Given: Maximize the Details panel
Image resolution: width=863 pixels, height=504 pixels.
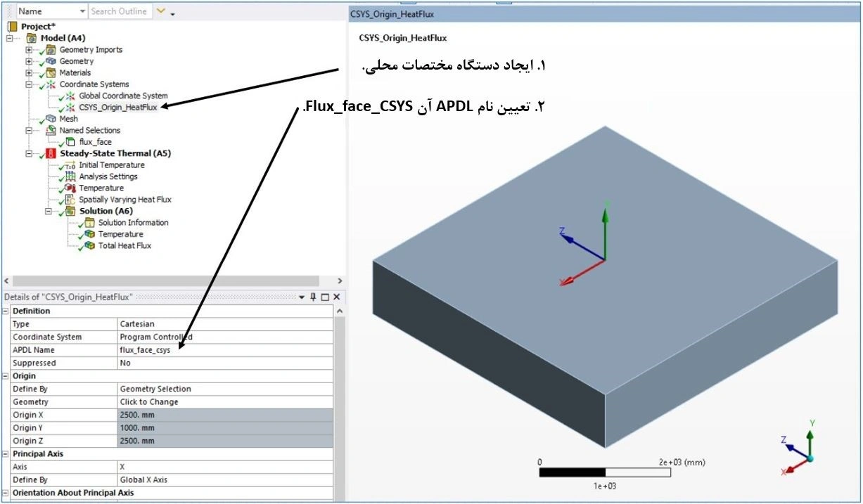Looking at the screenshot, I should coord(325,297).
